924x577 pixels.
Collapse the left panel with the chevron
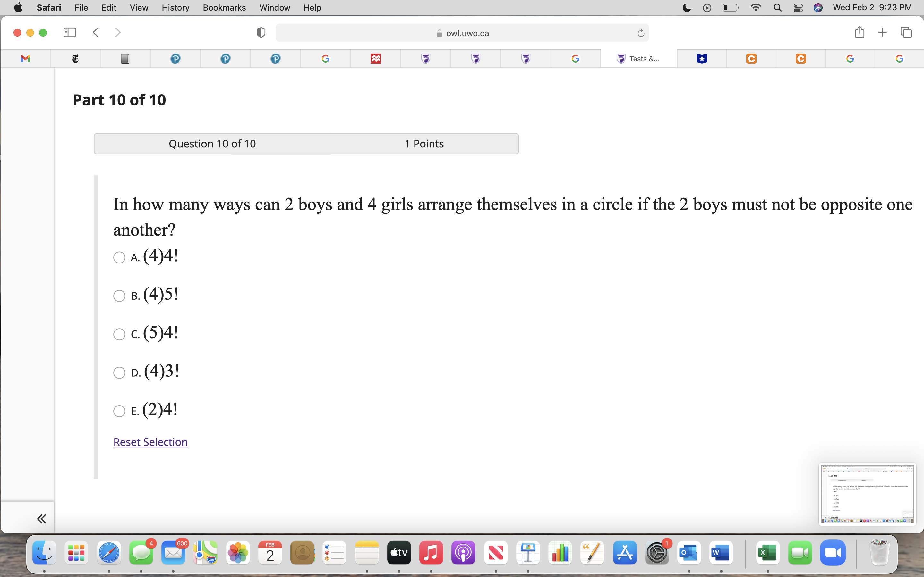[42, 518]
